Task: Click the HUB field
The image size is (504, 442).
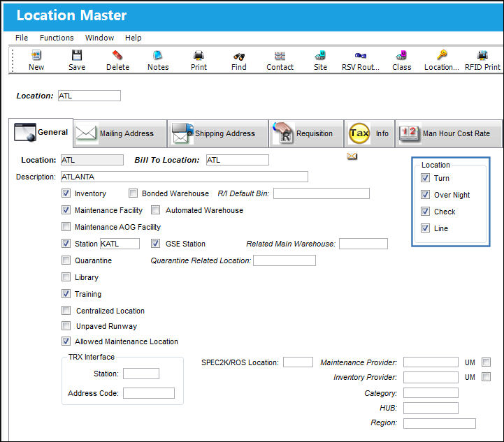Action: point(431,408)
